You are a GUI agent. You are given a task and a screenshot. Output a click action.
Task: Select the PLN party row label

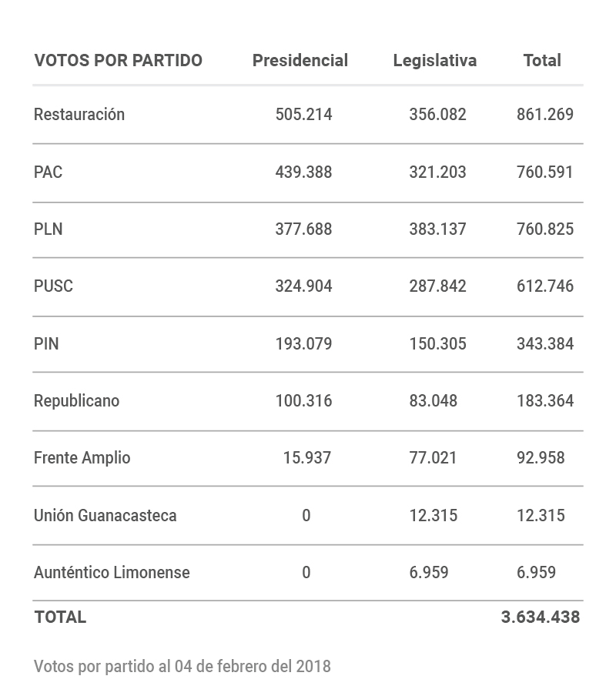[48, 229]
